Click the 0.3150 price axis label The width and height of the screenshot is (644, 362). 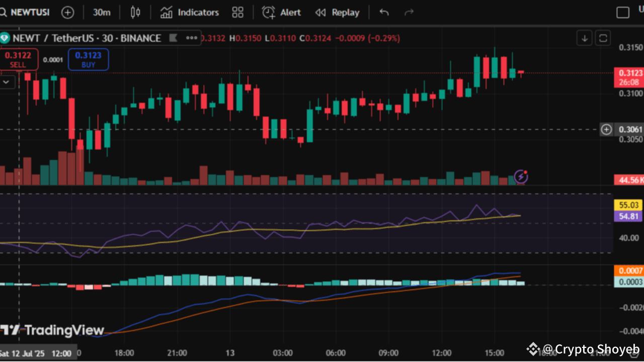[631, 47]
